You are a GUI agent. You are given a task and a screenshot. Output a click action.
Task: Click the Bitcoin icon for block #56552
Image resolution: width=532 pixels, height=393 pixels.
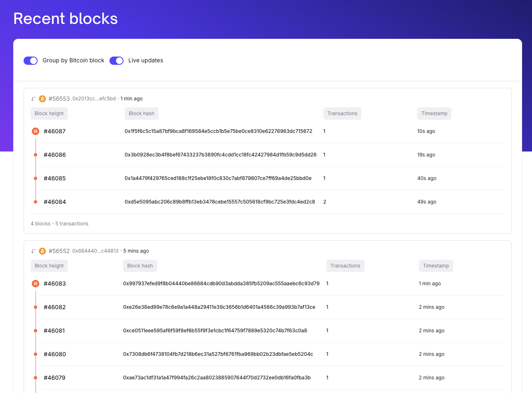42,251
